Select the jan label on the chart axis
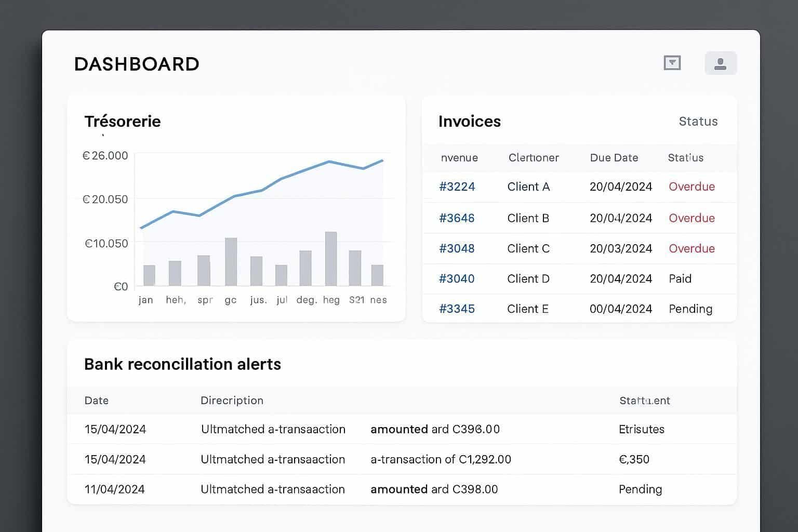 145,299
